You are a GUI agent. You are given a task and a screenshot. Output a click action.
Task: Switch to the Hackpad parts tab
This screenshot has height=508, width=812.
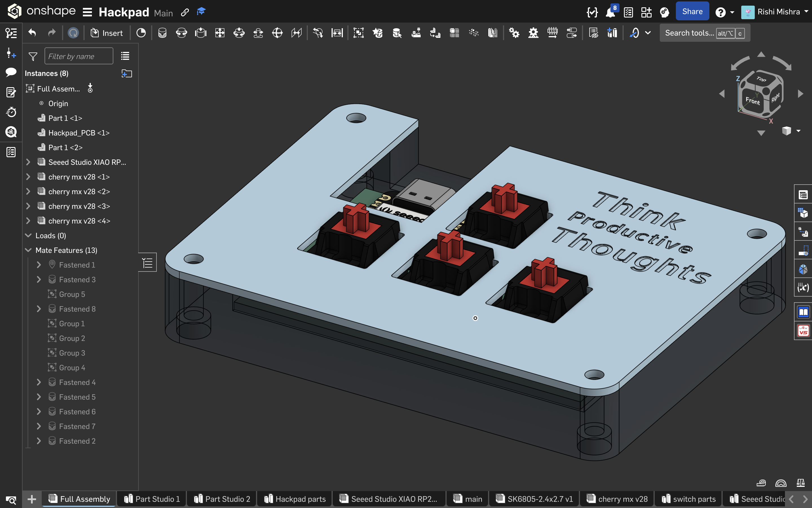(x=295, y=499)
